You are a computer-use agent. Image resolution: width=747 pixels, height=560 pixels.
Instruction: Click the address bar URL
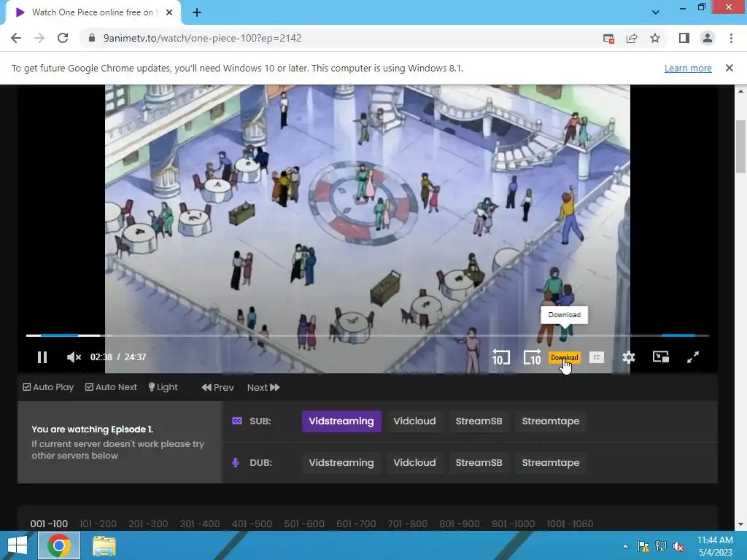pos(203,38)
